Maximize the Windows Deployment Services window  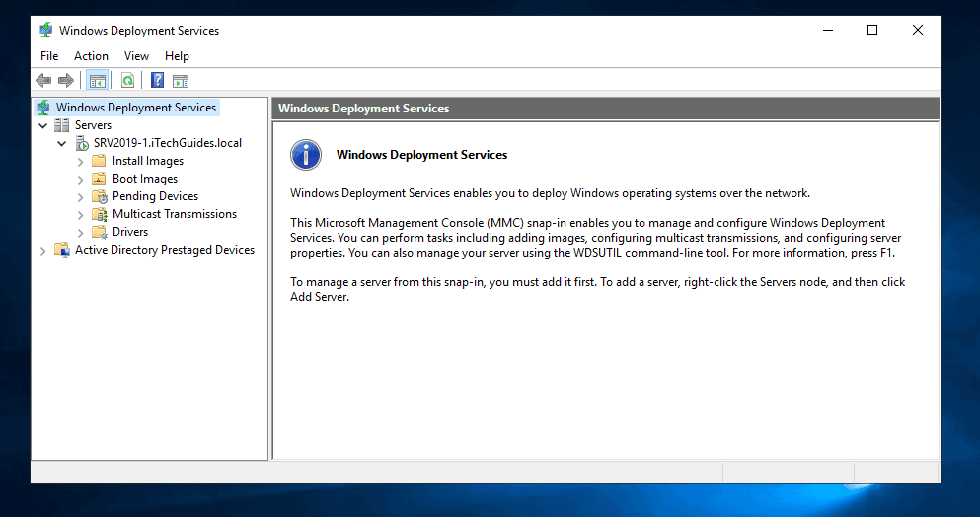[x=872, y=30]
